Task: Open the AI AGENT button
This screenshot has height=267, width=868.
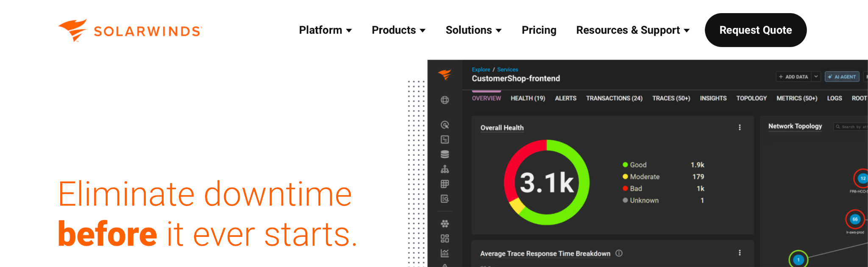Action: pos(842,77)
